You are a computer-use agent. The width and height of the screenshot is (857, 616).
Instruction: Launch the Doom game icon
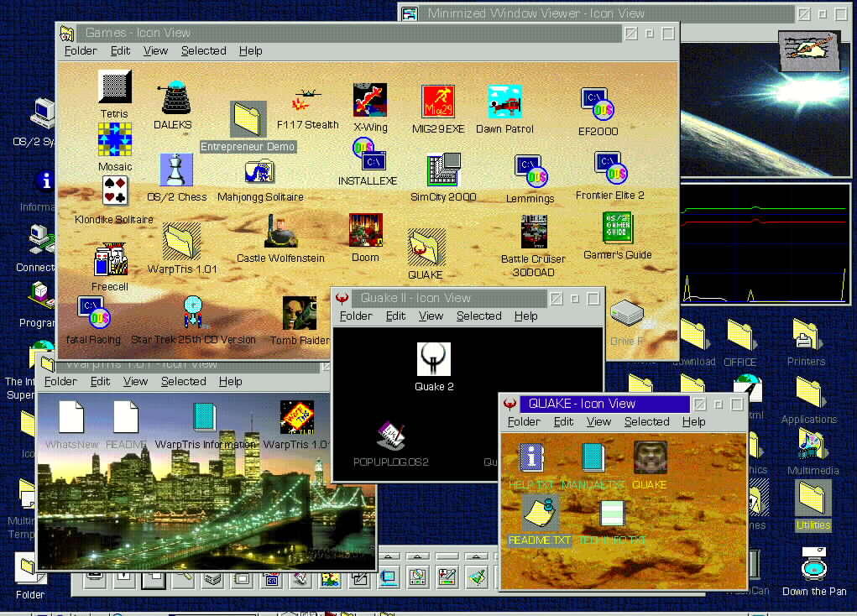point(365,231)
